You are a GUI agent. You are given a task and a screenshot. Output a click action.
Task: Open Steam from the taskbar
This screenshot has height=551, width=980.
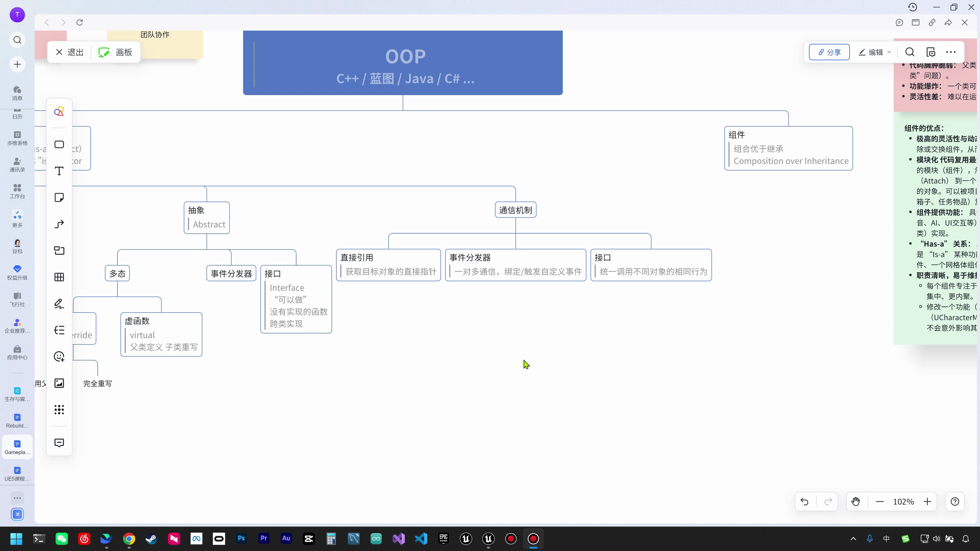(151, 539)
